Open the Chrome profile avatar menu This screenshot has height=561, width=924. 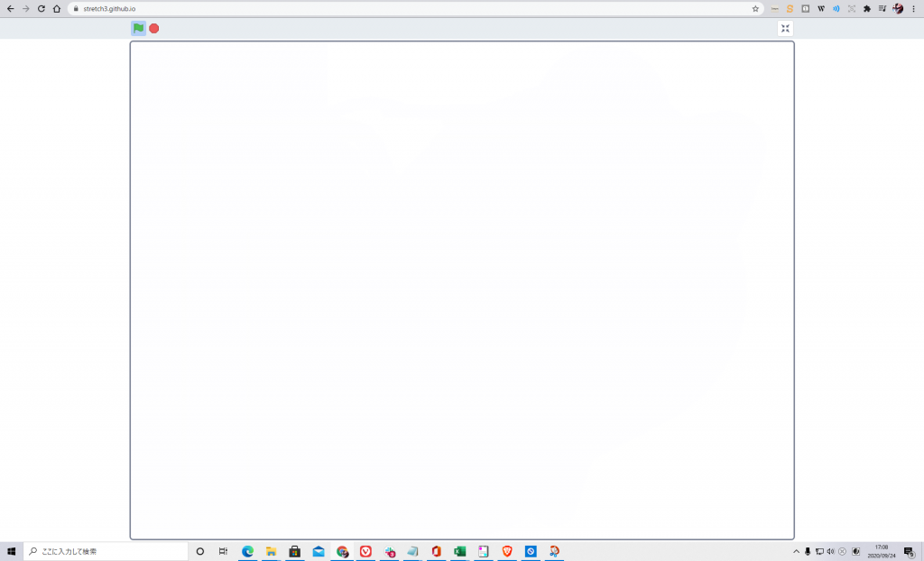click(898, 8)
